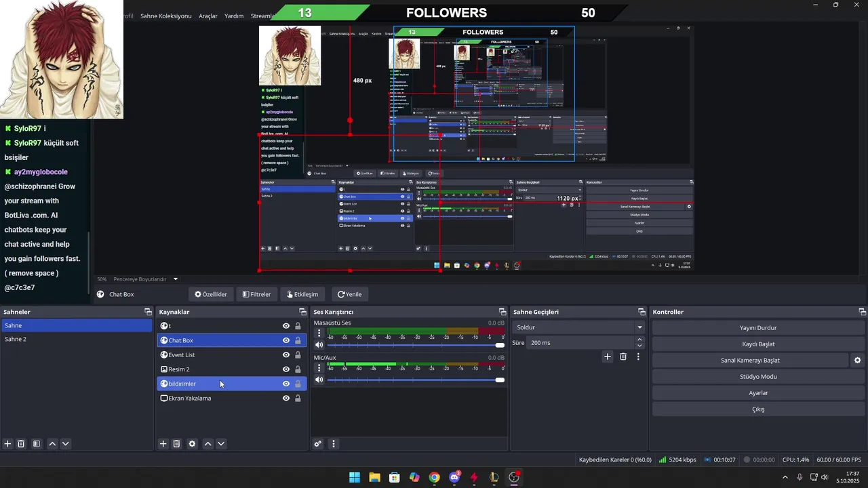Undock the Kaynaklar panel
The image size is (868, 488).
(x=302, y=312)
